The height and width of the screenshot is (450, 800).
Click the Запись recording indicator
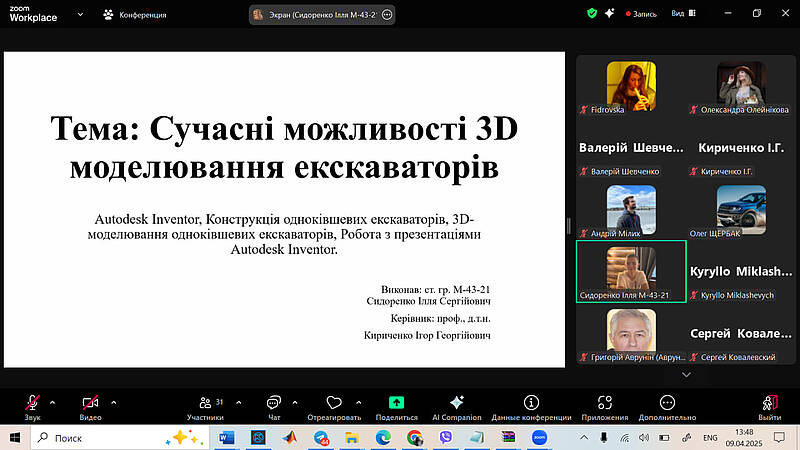(x=641, y=14)
